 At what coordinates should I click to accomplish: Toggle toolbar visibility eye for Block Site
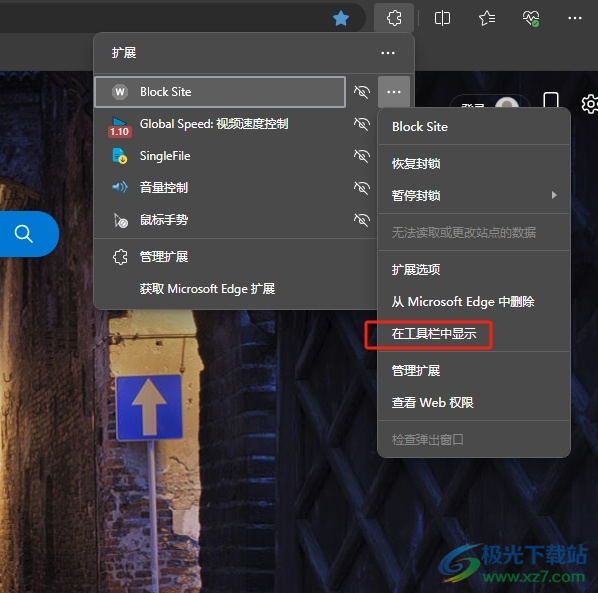[362, 92]
